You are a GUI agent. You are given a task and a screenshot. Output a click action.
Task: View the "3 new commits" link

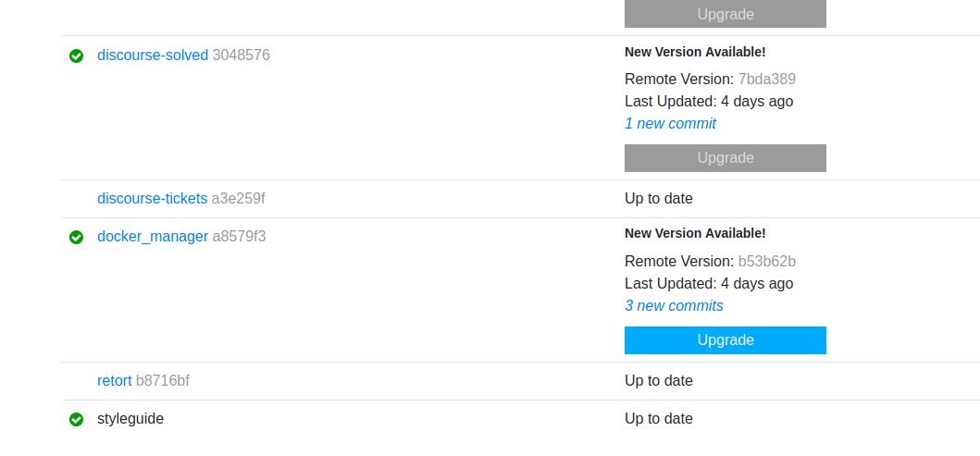tap(674, 306)
